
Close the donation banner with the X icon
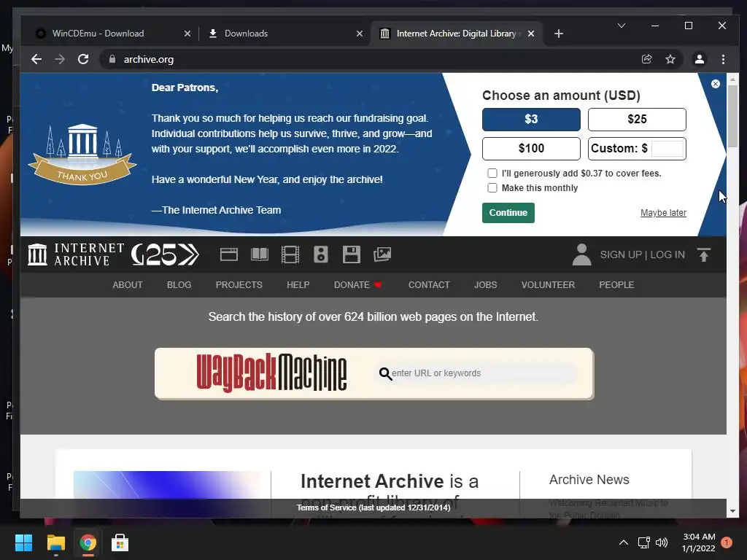click(715, 84)
